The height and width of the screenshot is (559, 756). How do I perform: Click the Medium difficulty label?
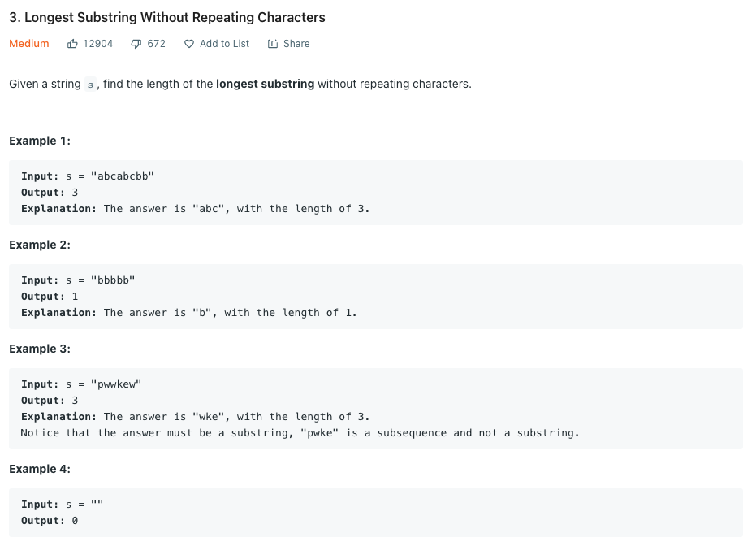point(29,44)
